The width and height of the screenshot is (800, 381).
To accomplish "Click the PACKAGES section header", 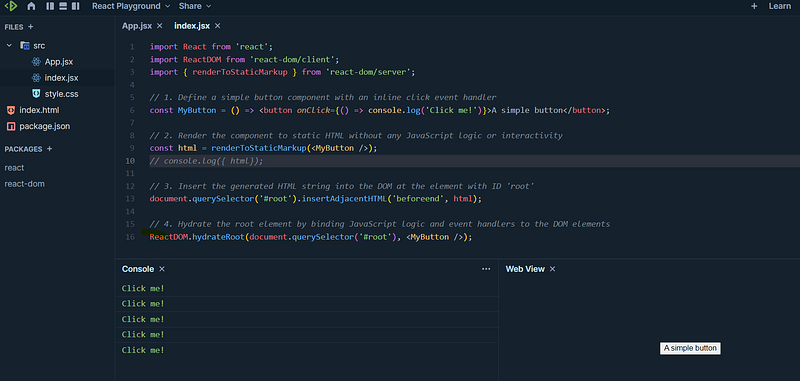I will (x=23, y=149).
